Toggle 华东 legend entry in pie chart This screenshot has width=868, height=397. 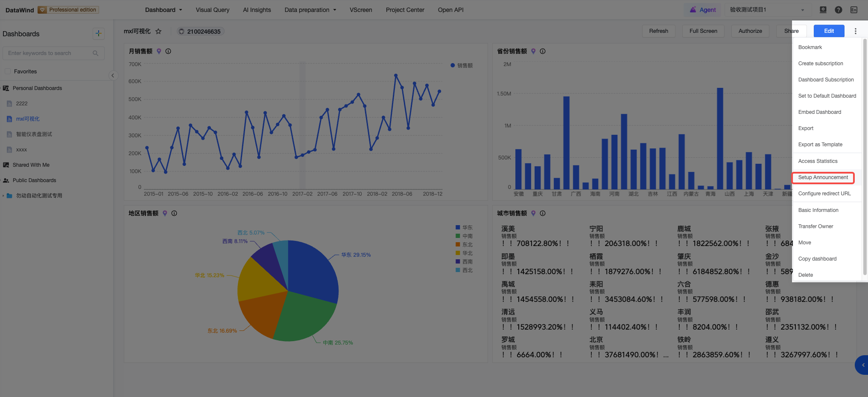click(x=464, y=228)
